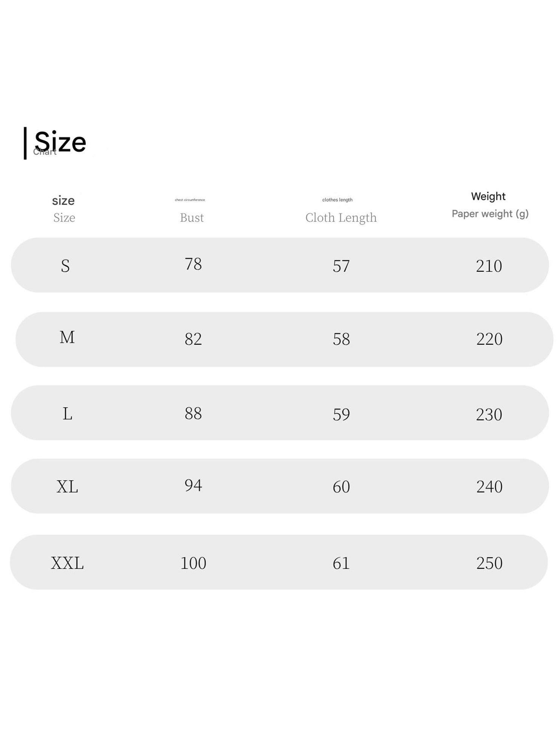The width and height of the screenshot is (560, 743).
Task: Click bust value 94 for size XL
Action: tap(193, 485)
